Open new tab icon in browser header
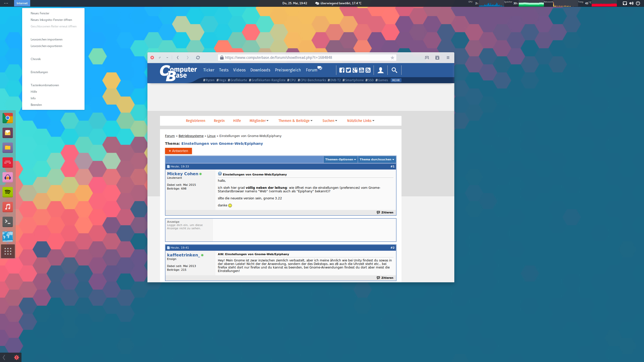 click(427, 58)
